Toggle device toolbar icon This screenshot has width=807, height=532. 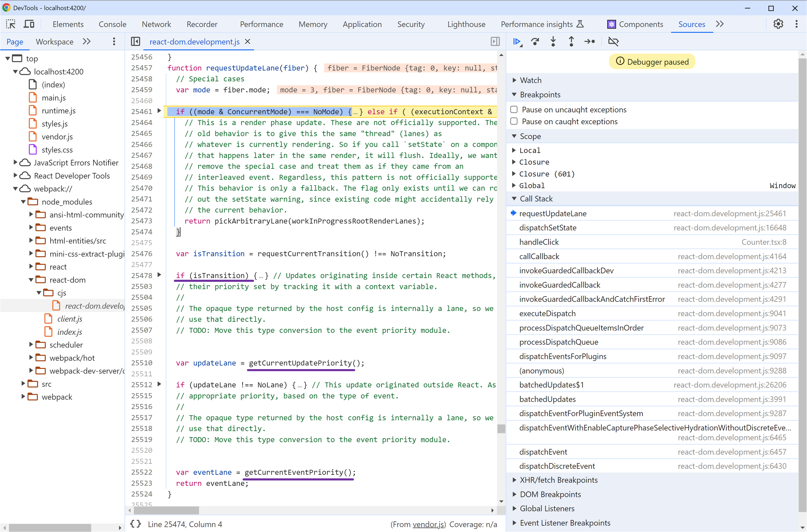tap(29, 24)
